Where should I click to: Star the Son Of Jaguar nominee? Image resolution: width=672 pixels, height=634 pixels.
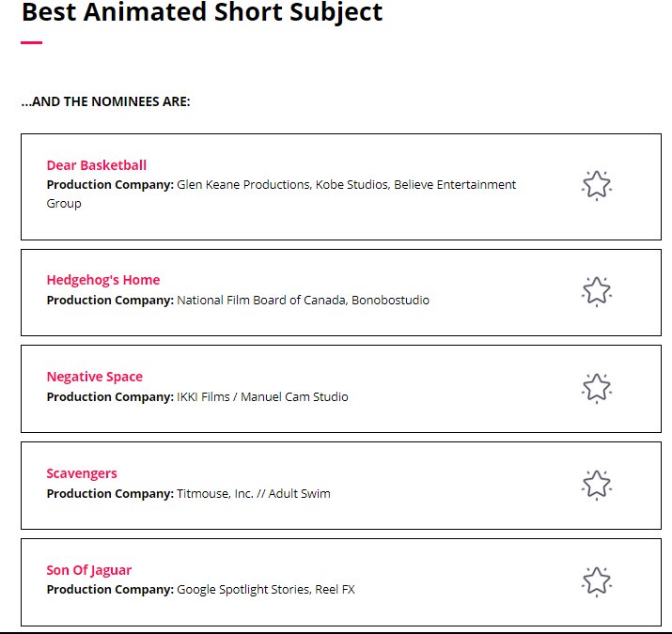pyautogui.click(x=596, y=581)
